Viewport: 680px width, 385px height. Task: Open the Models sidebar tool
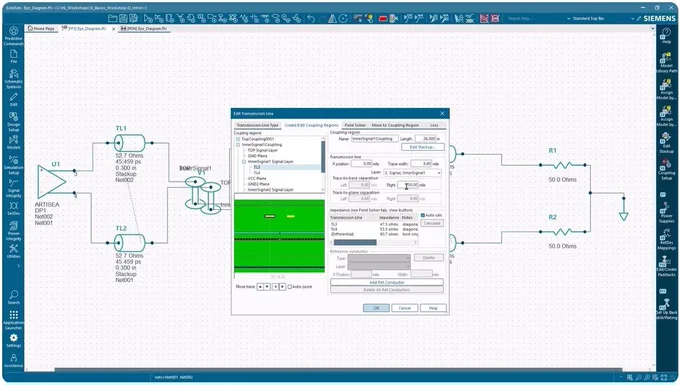click(13, 142)
